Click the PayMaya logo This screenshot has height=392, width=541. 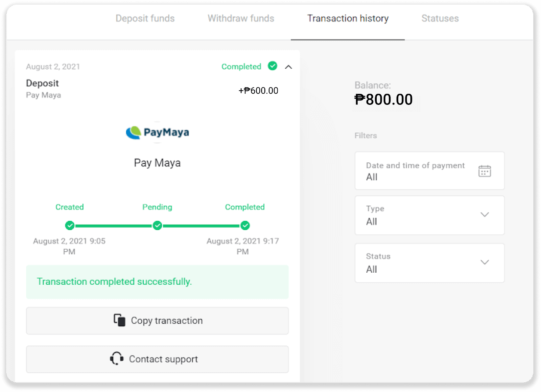pos(157,133)
